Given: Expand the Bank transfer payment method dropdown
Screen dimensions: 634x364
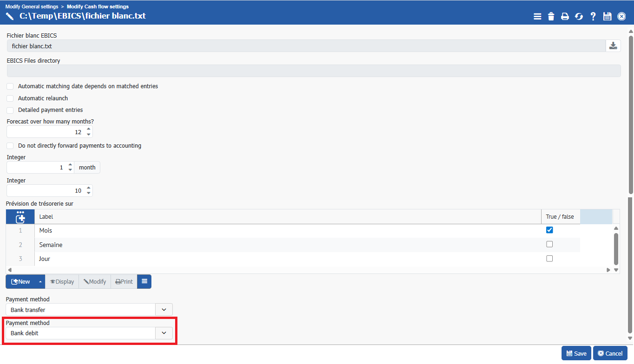Looking at the screenshot, I should point(164,310).
